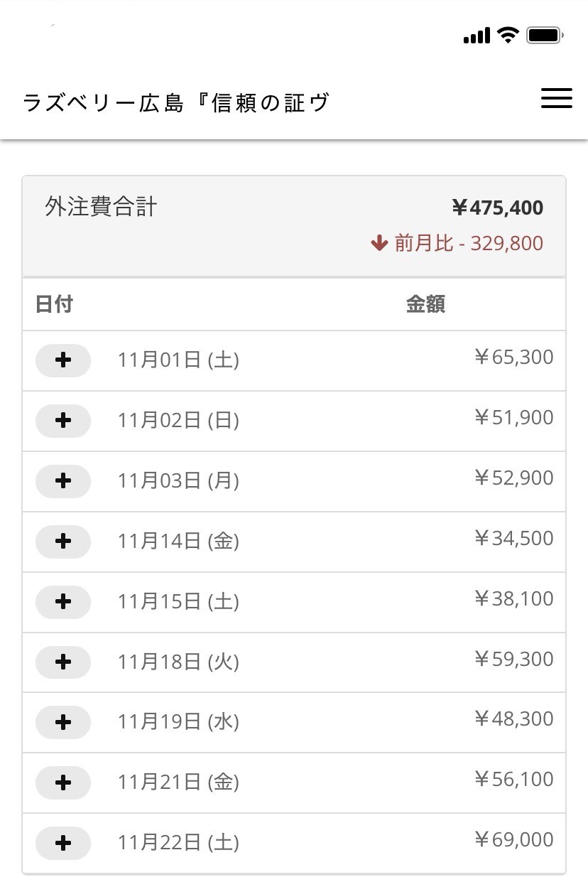
Task: Click the red down-arrow 前月比 icon
Action: click(x=379, y=244)
